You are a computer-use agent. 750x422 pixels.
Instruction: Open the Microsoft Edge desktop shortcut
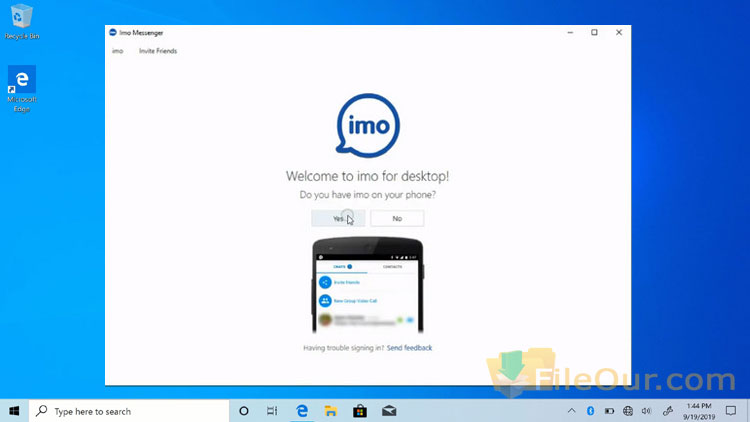[x=22, y=89]
